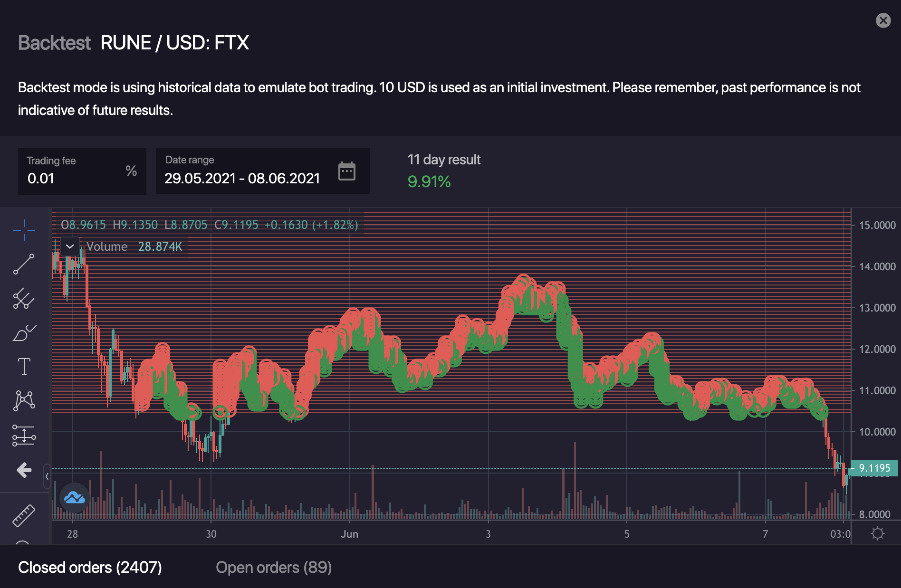The width and height of the screenshot is (901, 588).
Task: Click the 9.1195 current price label
Action: point(874,468)
